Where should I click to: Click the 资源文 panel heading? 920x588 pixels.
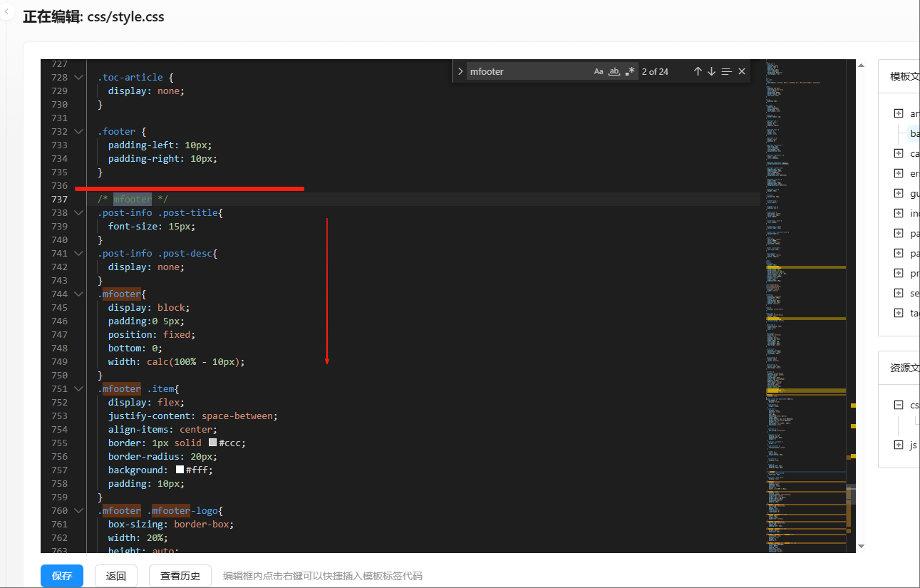point(905,368)
